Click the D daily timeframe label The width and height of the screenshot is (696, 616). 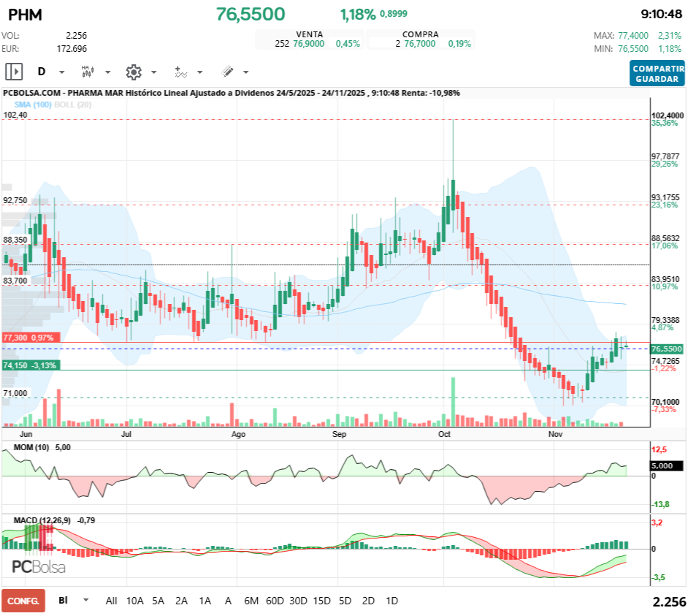click(x=42, y=72)
